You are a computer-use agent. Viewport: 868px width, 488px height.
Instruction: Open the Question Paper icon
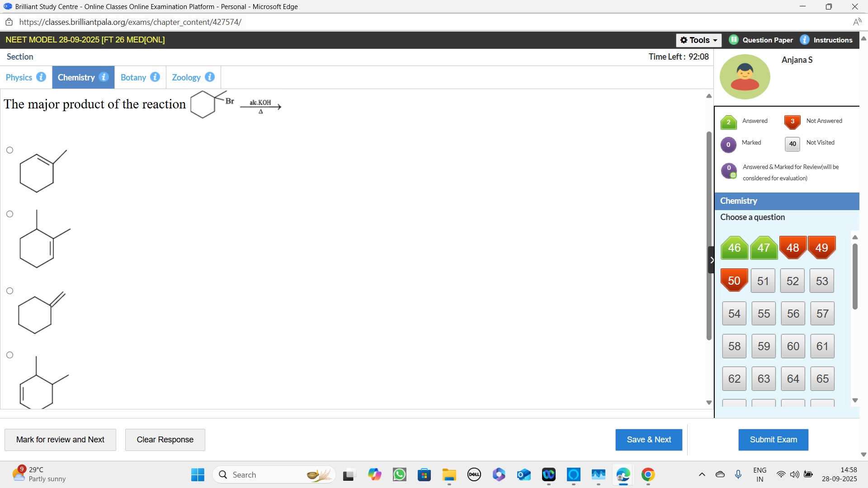(734, 40)
